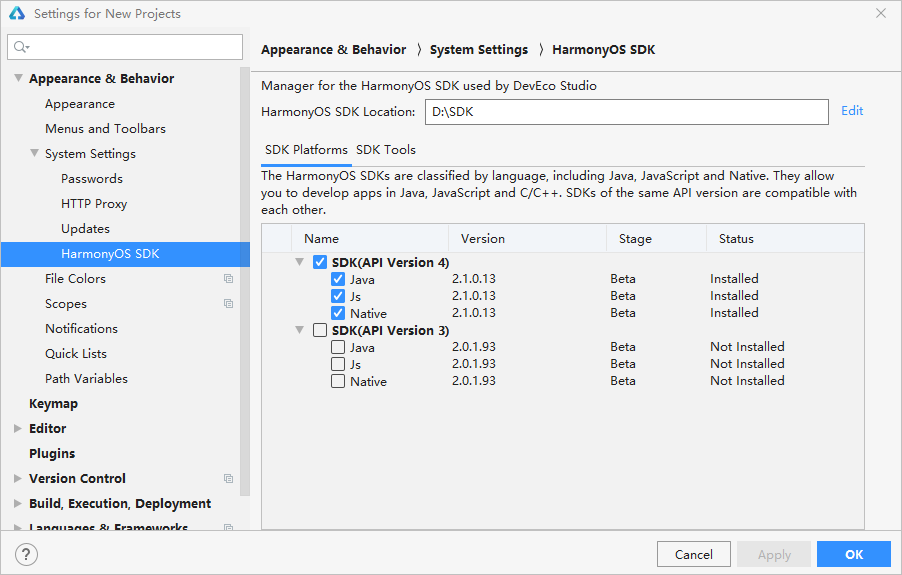The width and height of the screenshot is (902, 575).
Task: Click the Version column header
Action: (528, 239)
